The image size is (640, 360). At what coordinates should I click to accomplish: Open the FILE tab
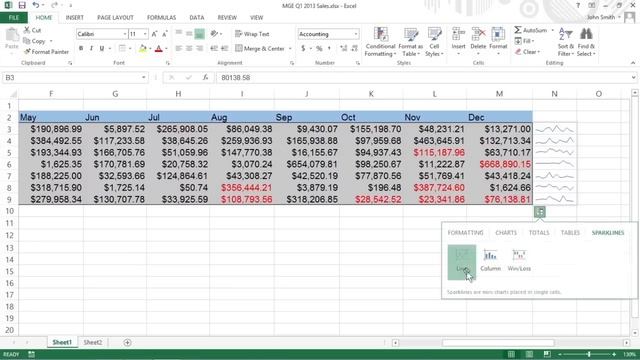coord(14,18)
